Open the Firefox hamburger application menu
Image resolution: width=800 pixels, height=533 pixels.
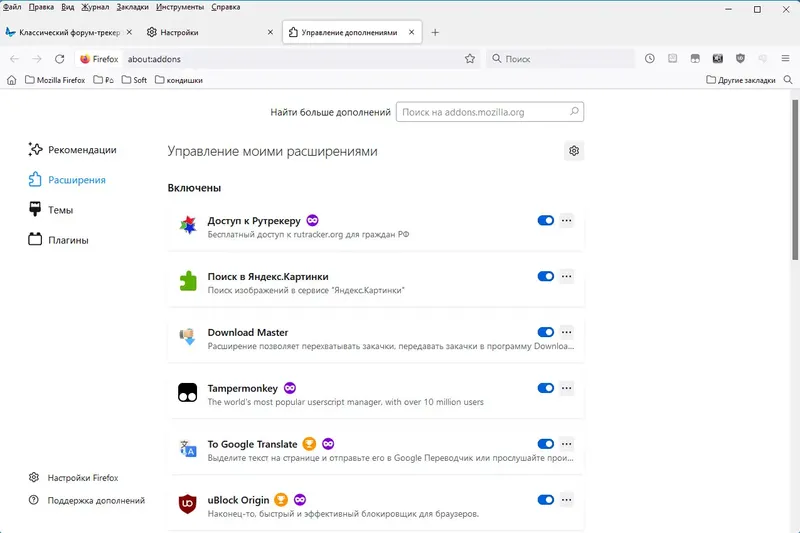(x=784, y=59)
